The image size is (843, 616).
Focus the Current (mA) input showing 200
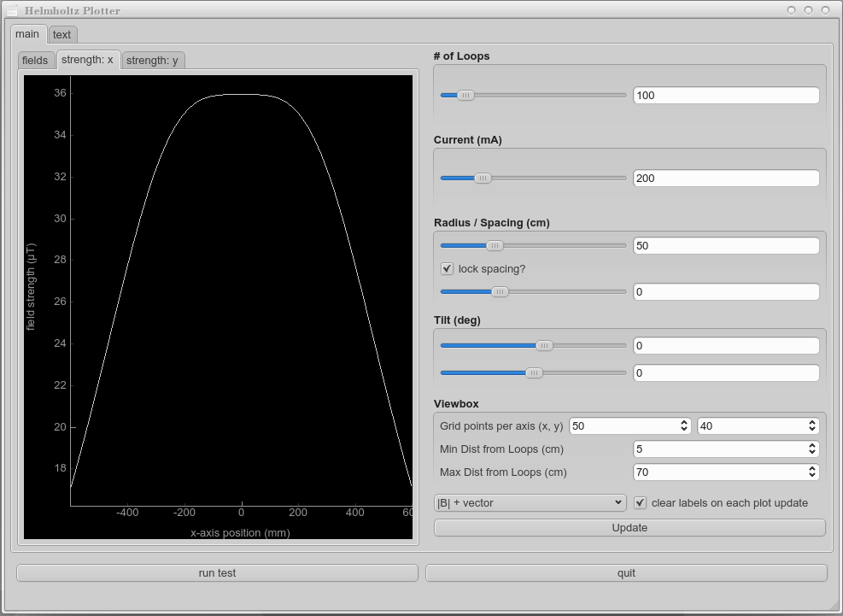coord(726,179)
